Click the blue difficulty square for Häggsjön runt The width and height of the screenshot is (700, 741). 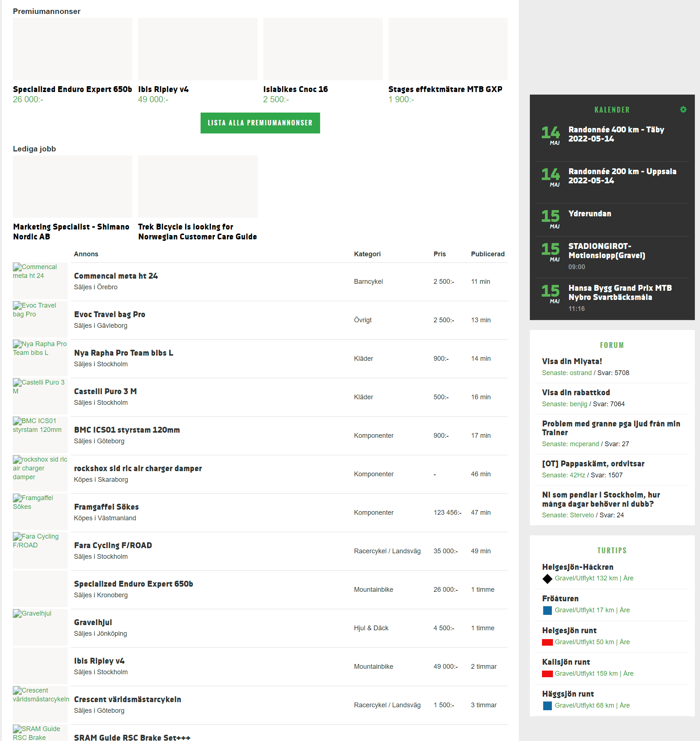coord(547,705)
